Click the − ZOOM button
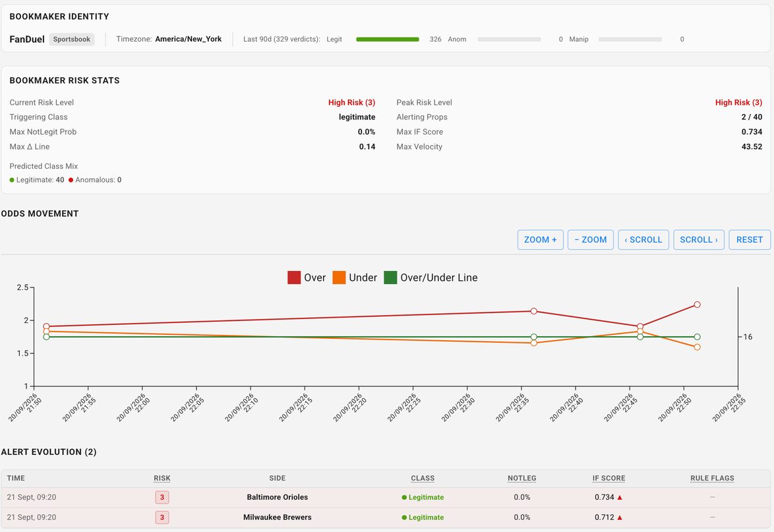The image size is (774, 532). (x=590, y=240)
